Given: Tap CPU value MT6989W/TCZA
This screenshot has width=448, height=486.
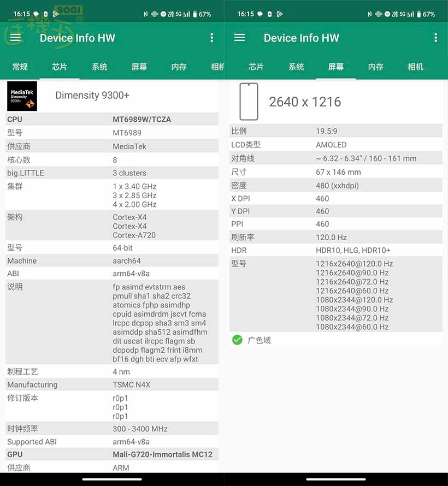Looking at the screenshot, I should tap(142, 120).
